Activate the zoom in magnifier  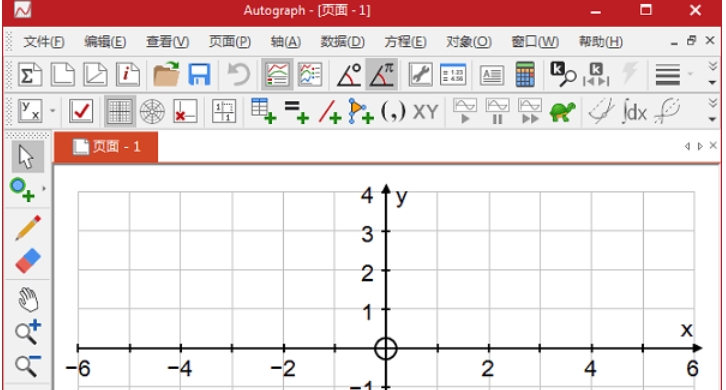[28, 332]
